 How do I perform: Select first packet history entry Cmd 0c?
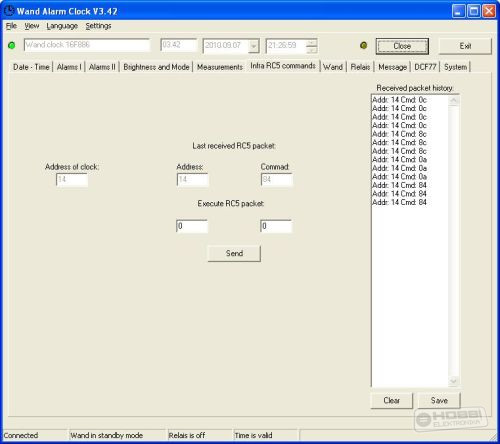(x=399, y=100)
